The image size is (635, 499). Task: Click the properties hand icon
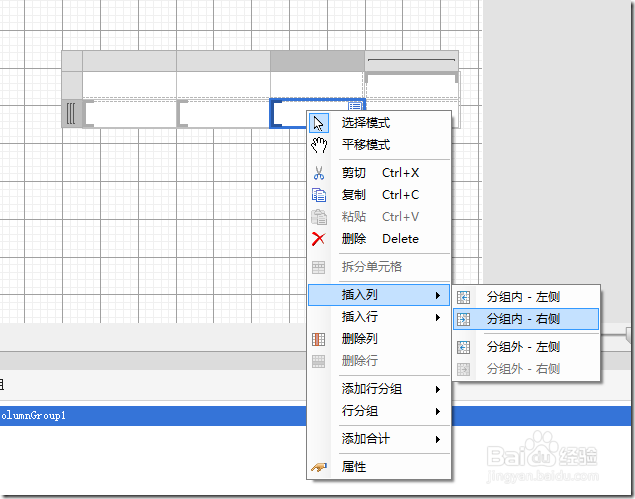click(319, 467)
